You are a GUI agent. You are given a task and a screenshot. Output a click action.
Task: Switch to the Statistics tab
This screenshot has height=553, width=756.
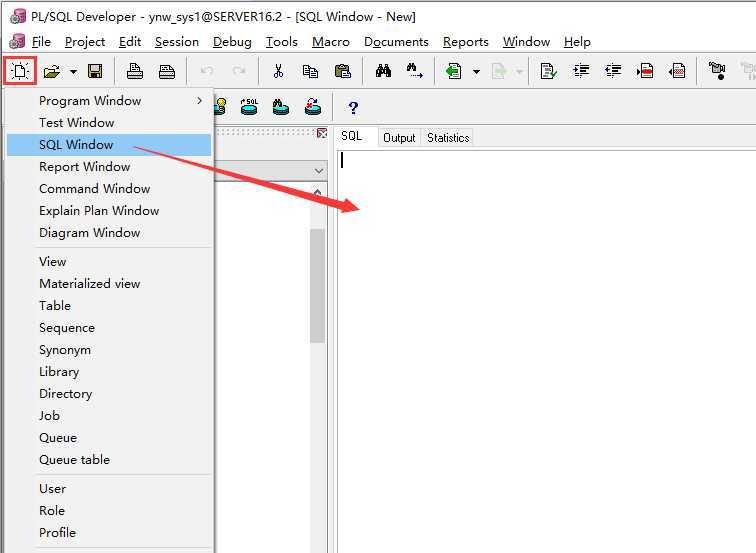[x=448, y=138]
